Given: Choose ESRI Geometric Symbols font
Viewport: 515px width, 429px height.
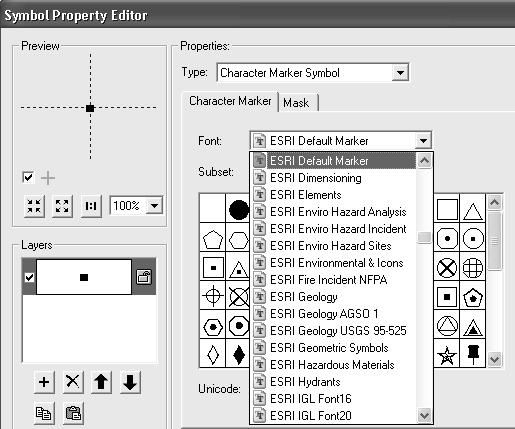Looking at the screenshot, I should pos(333,348).
